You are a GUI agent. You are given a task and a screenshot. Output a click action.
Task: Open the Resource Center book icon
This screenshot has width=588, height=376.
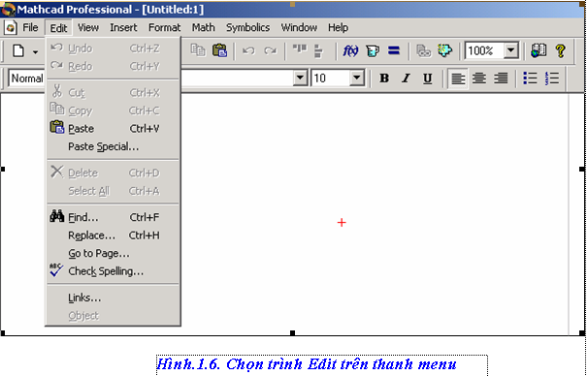[539, 50]
